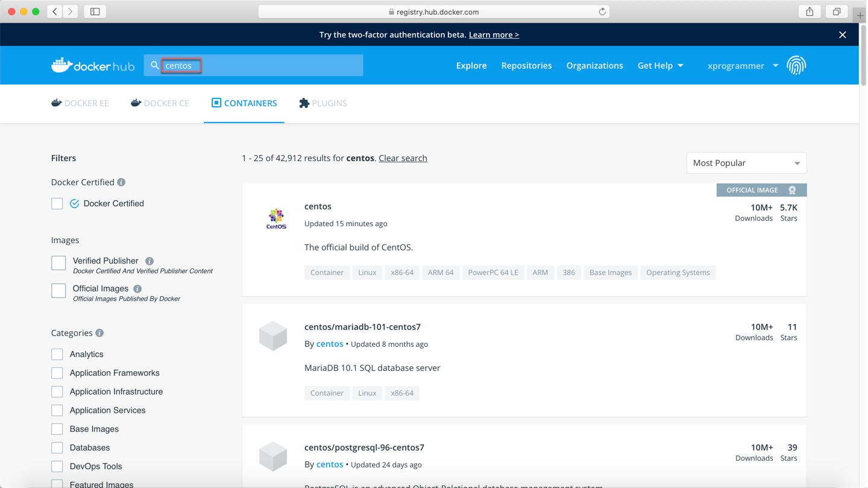The image size is (868, 488).
Task: Check the Official Images filter
Action: point(58,291)
